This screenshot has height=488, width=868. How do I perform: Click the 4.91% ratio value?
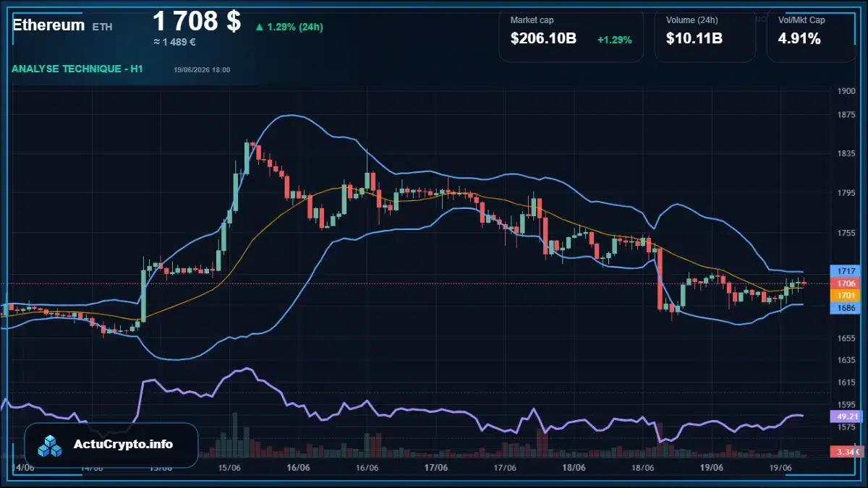[799, 39]
